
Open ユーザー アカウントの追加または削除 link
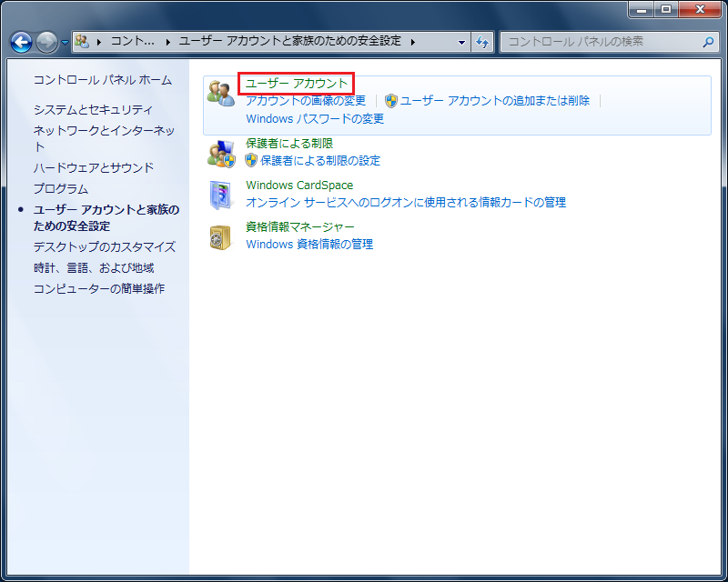(x=495, y=101)
